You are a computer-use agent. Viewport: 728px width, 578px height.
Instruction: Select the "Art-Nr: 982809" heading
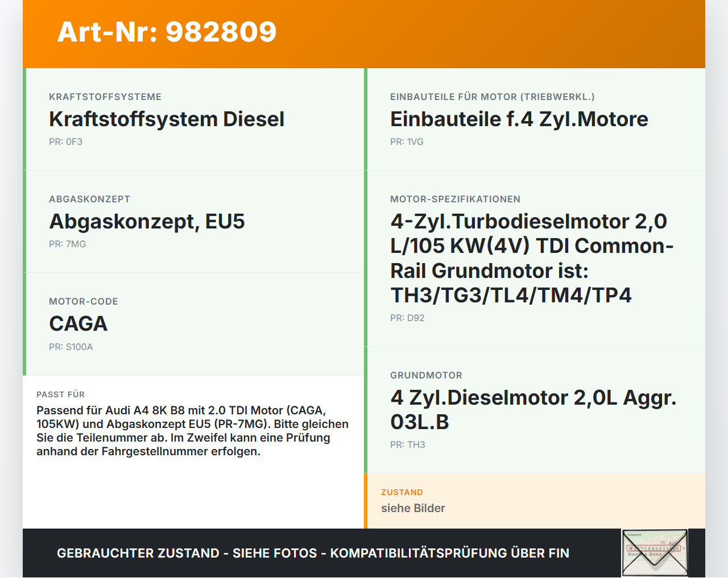[167, 32]
